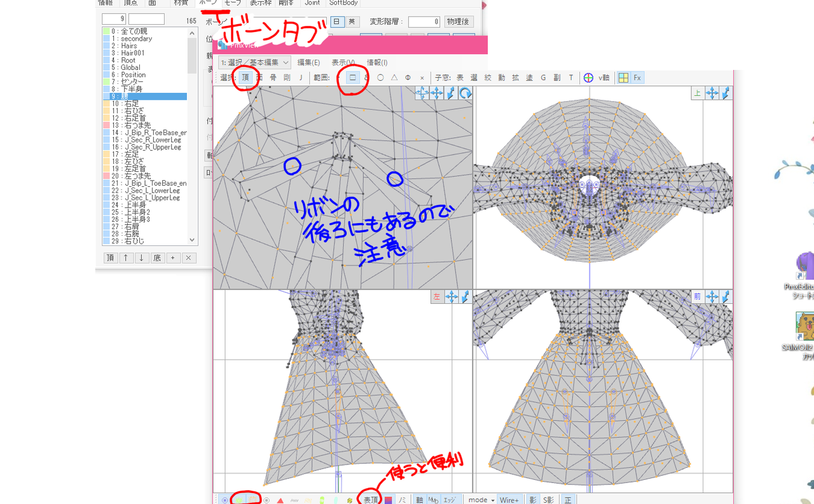The width and height of the screenshot is (814, 504).
Task: Open the 編集(E) menu in PmxView
Action: [308, 62]
